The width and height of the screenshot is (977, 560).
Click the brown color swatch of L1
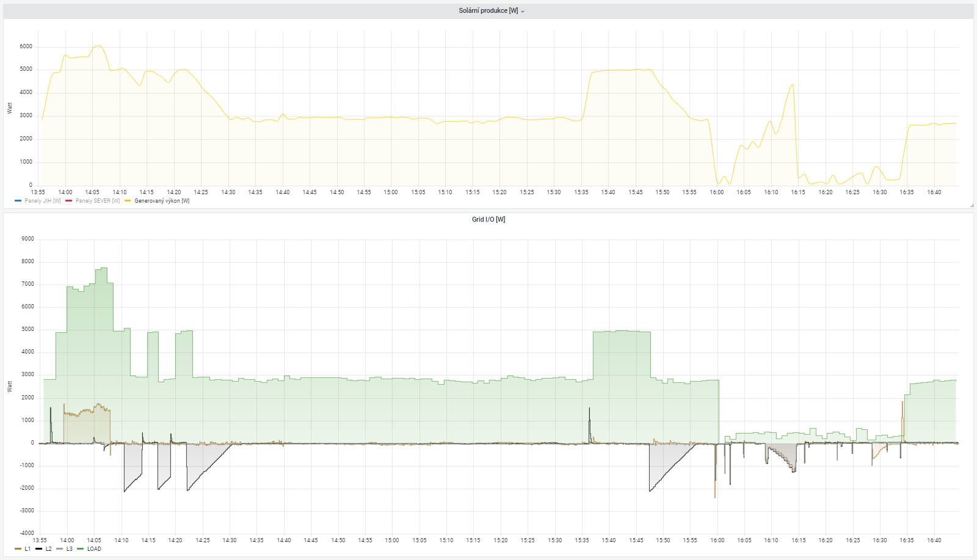pyautogui.click(x=18, y=549)
